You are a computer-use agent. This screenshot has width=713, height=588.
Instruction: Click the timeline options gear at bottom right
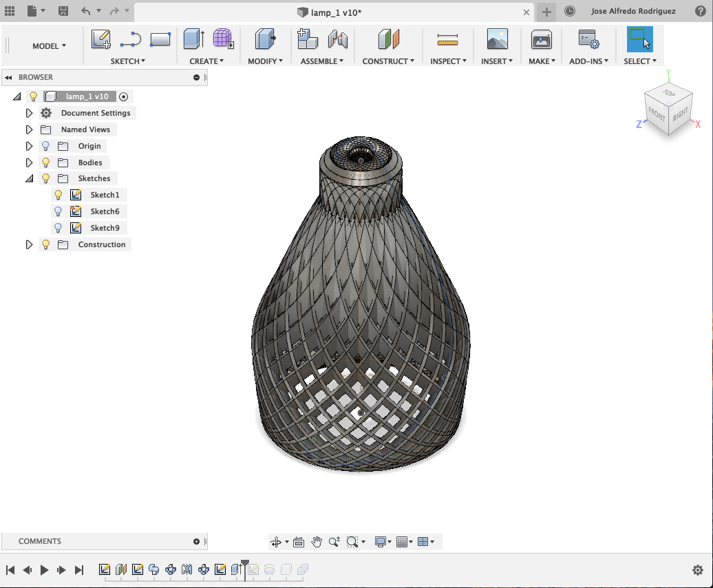tap(698, 570)
